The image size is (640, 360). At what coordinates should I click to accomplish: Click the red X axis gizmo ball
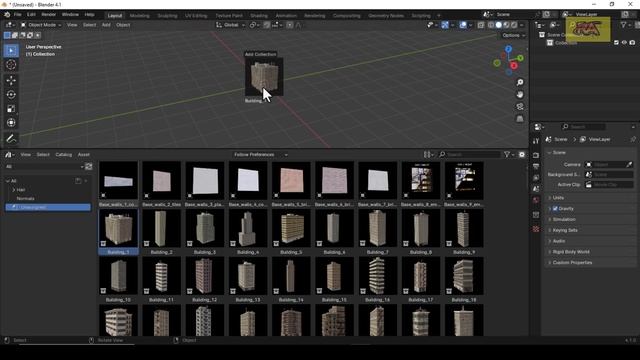(x=514, y=66)
